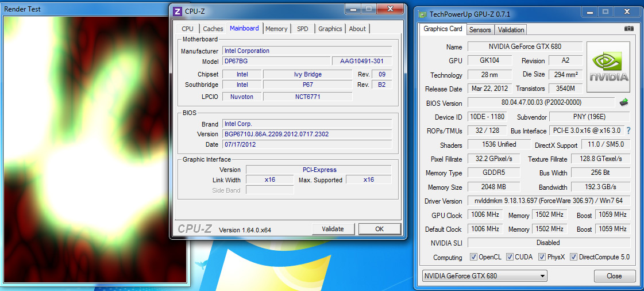Click the Bus Width field 256 Bit
This screenshot has width=644, height=291.
tap(600, 173)
